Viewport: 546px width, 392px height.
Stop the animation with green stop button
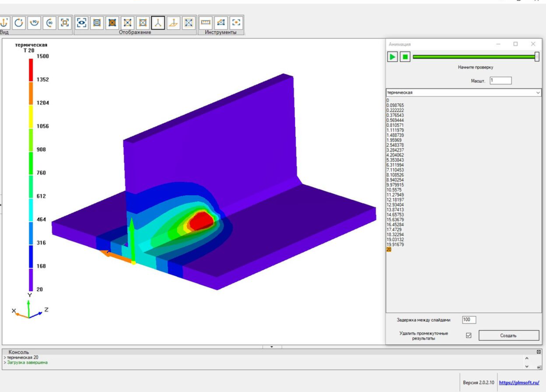coord(405,57)
